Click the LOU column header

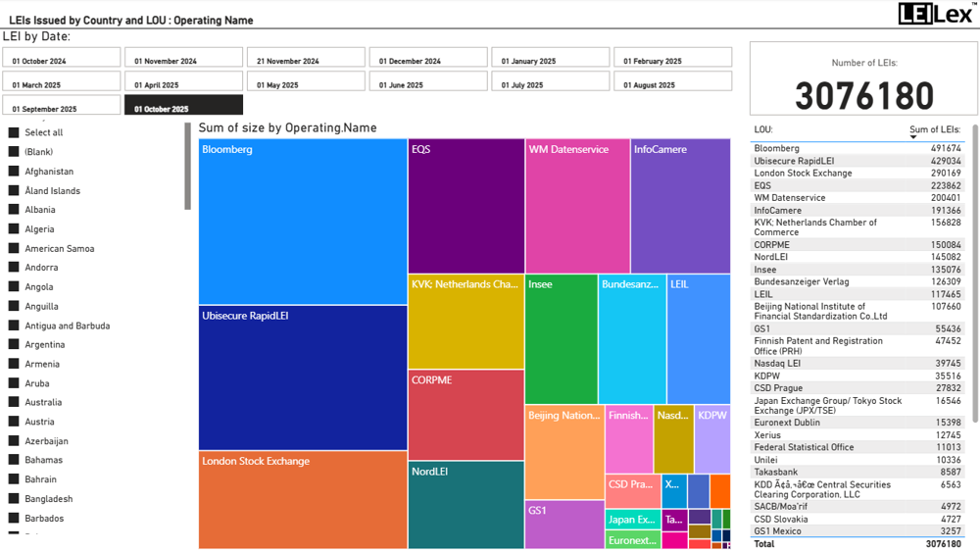(763, 129)
